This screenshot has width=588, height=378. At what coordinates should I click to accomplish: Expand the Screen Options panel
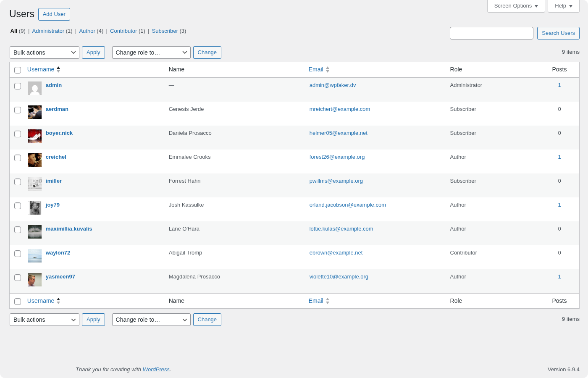point(516,6)
